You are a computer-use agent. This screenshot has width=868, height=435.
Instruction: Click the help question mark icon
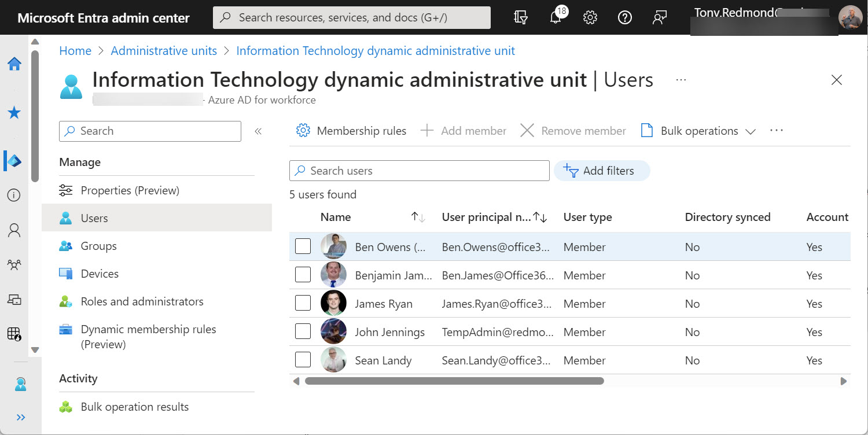click(x=624, y=18)
